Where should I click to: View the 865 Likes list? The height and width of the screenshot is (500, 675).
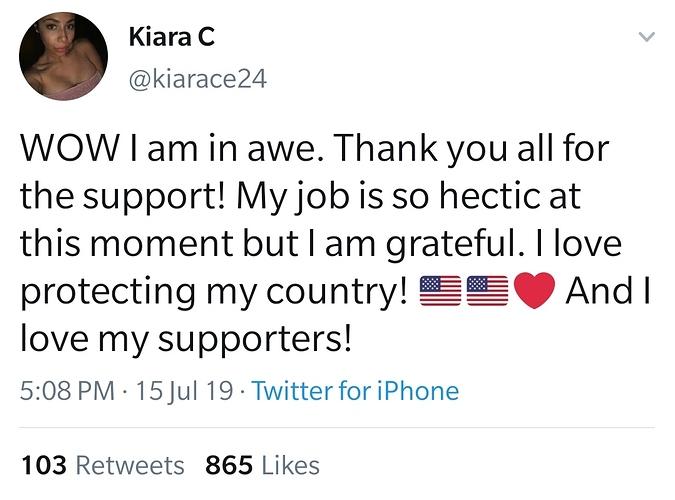(x=262, y=465)
